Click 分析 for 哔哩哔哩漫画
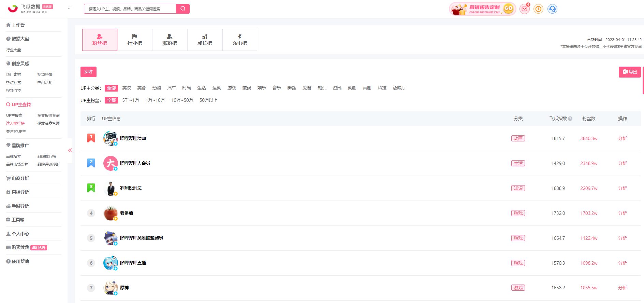644x303 pixels. (623, 138)
